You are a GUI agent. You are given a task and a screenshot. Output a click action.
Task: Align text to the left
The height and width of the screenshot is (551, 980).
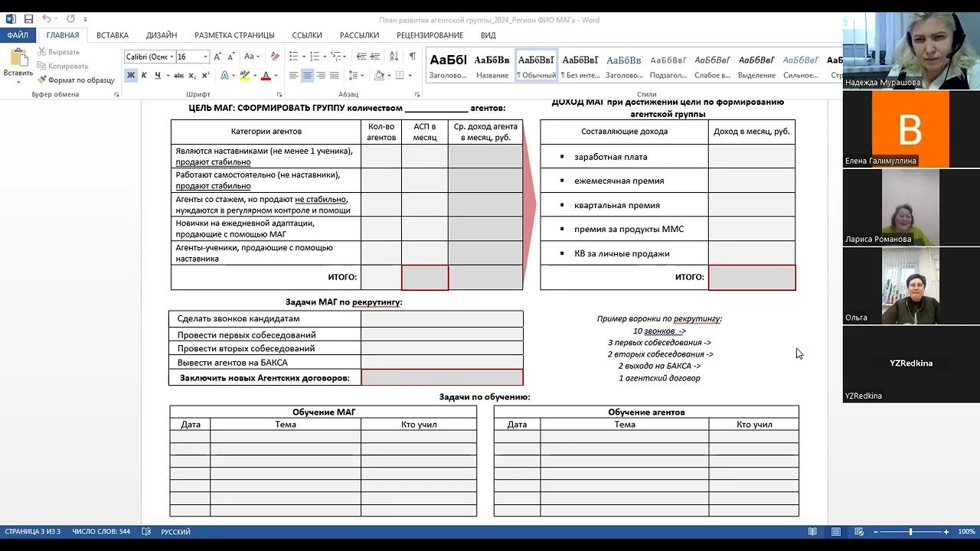(x=293, y=75)
